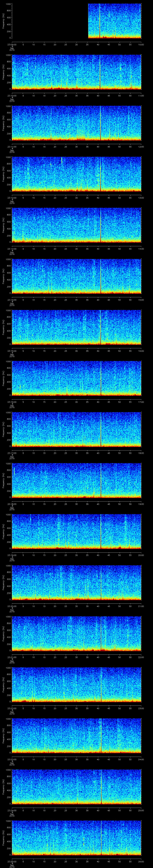This screenshot has height=868, width=153.
Task: Click the 23:15:00 start time label
Action: [x=12, y=351]
